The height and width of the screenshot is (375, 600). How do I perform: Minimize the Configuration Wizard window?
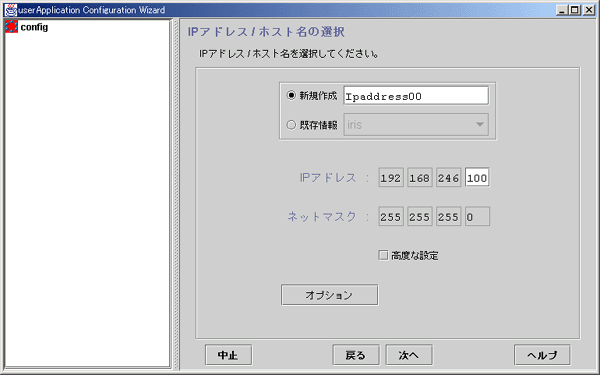point(562,10)
